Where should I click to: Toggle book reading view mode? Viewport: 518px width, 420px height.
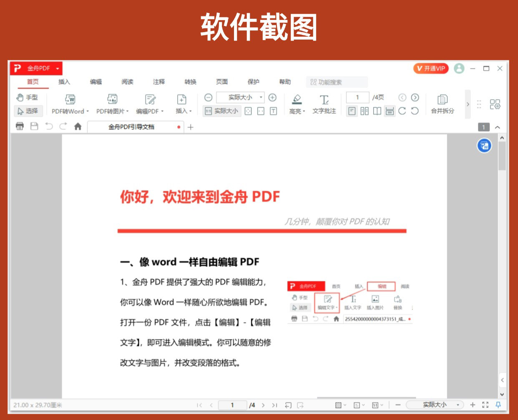(x=377, y=111)
